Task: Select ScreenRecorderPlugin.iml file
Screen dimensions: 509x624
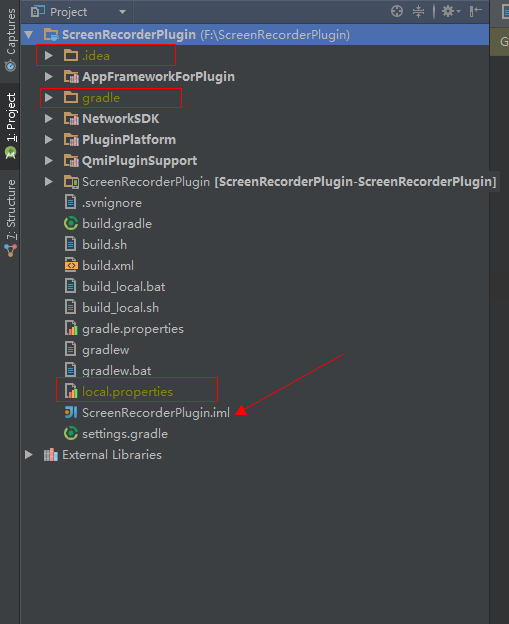Action: 156,413
